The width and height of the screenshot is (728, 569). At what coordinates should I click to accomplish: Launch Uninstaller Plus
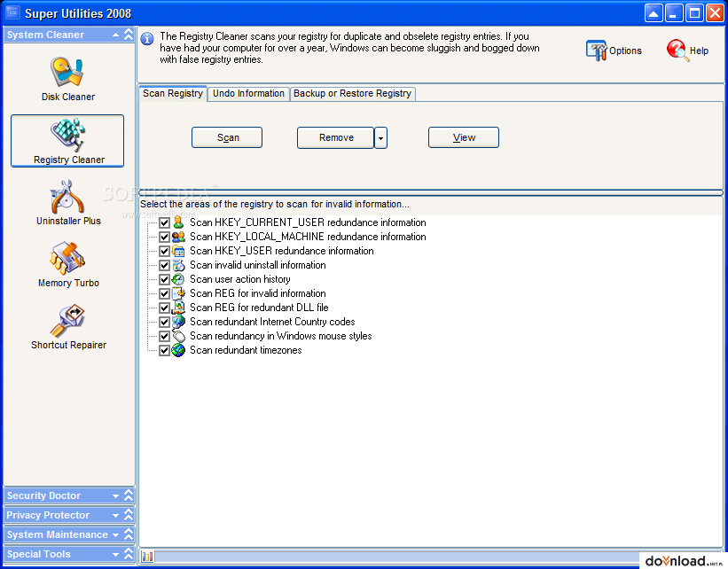(68, 203)
